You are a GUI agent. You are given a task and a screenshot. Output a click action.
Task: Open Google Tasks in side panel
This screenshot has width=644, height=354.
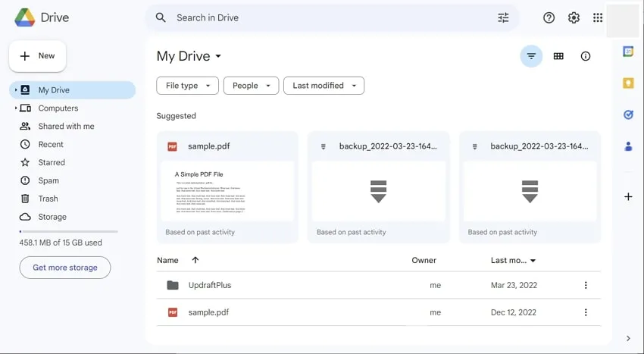point(628,114)
